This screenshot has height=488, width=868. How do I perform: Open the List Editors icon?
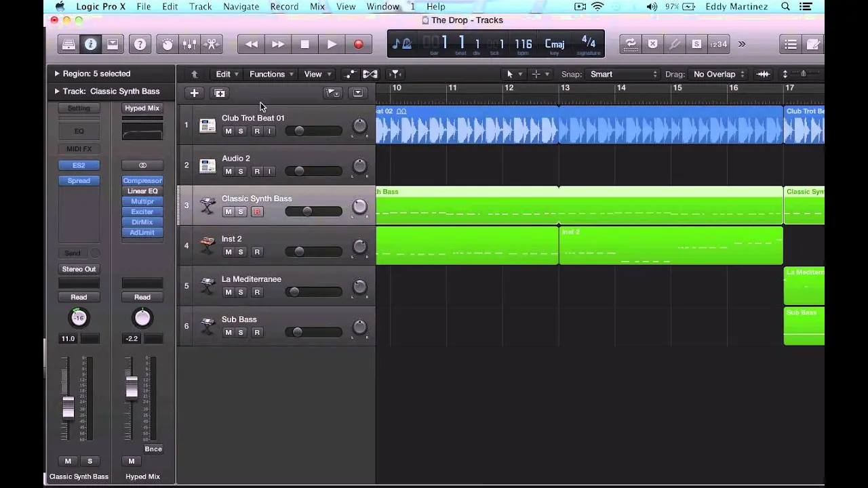click(791, 44)
